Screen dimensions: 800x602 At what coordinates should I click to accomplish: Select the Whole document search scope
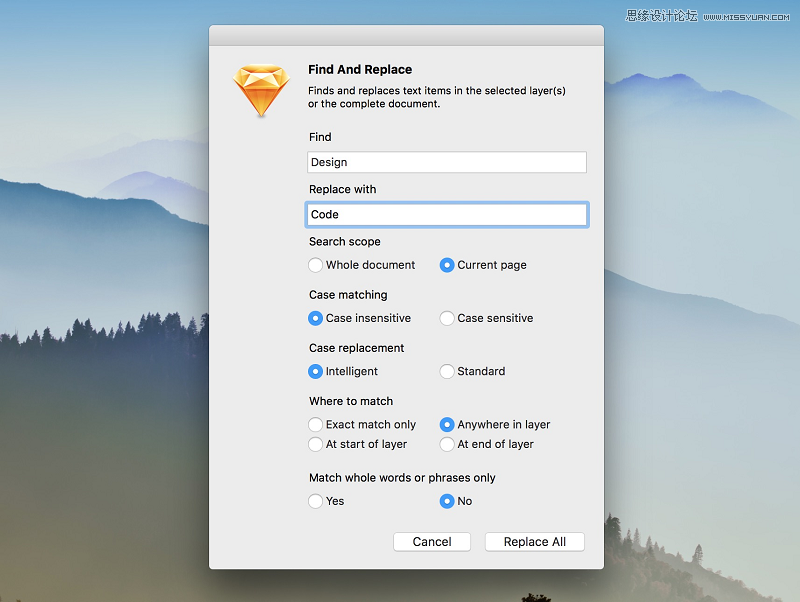tap(316, 265)
